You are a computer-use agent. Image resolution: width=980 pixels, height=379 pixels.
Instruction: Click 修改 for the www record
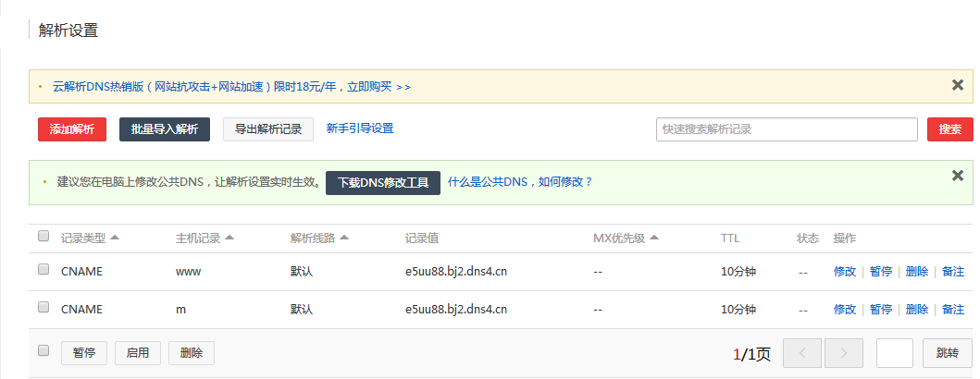[x=844, y=272]
